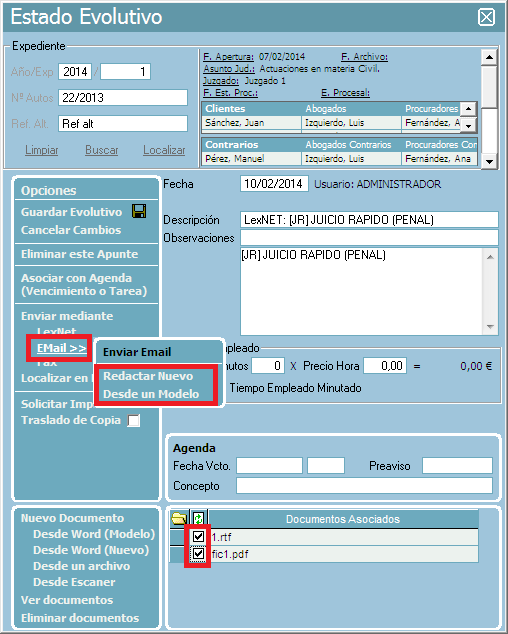The height and width of the screenshot is (634, 508).
Task: Enable the Traslado de Copia checkbox
Action: click(134, 421)
